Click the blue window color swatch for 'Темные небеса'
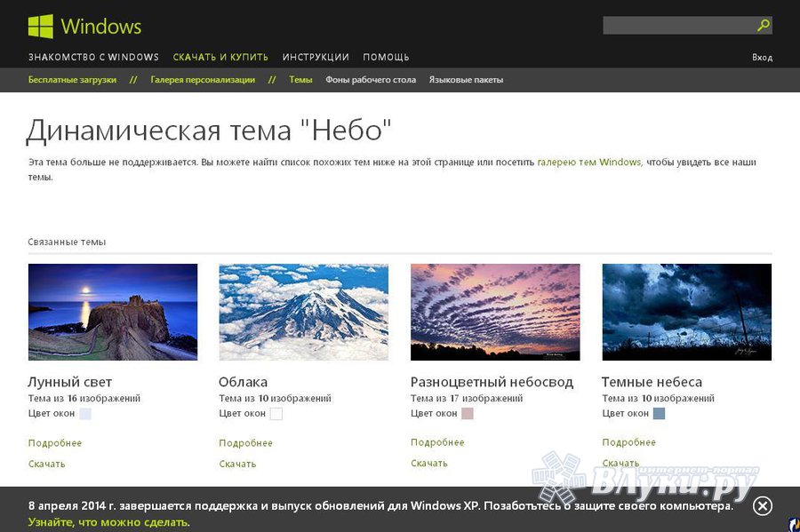 659,413
